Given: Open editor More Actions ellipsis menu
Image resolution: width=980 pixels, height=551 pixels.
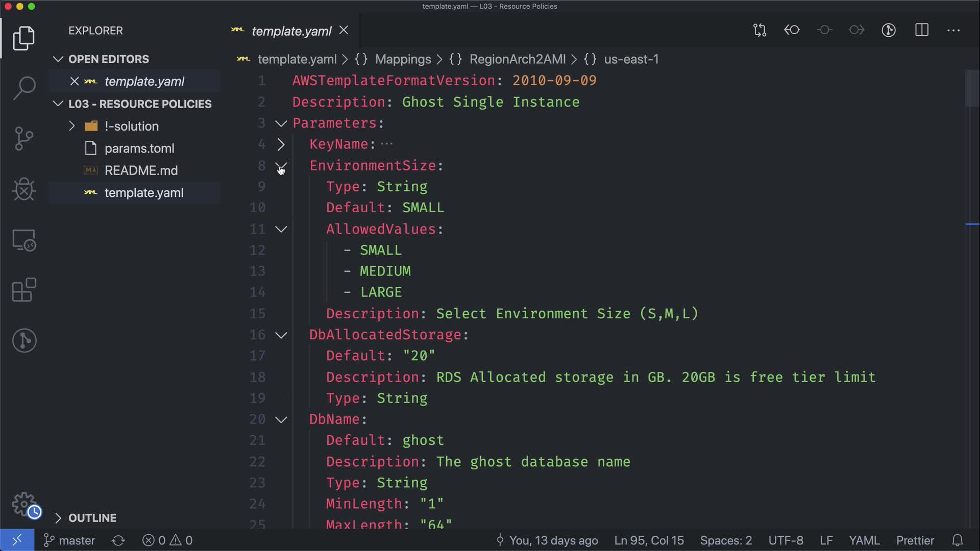Looking at the screenshot, I should 953,30.
